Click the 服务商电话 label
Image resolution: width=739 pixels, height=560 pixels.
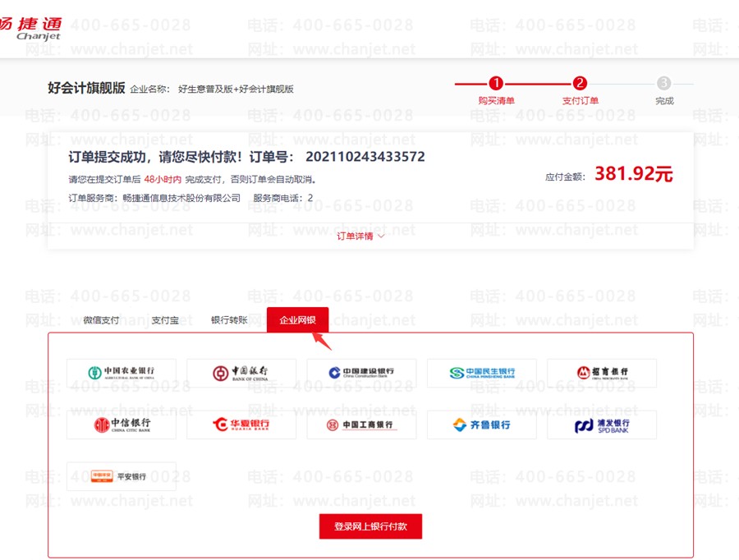[x=278, y=198]
